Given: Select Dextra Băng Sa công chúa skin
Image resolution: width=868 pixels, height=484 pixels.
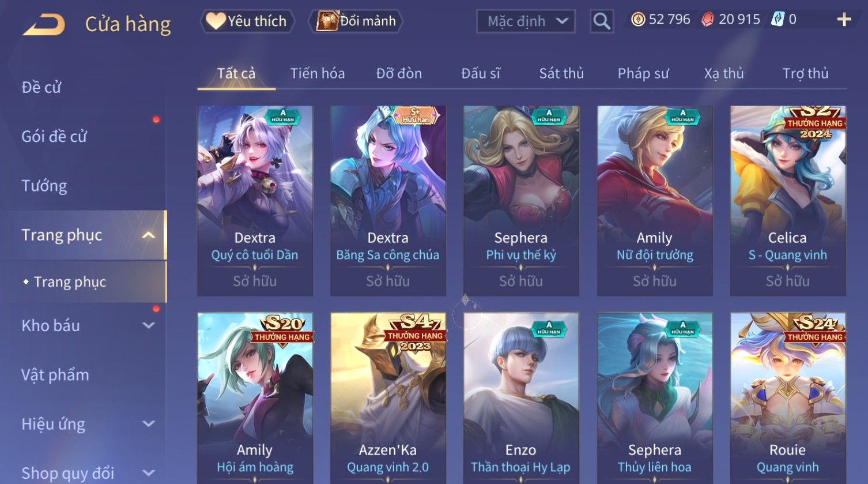Looking at the screenshot, I should point(388,201).
